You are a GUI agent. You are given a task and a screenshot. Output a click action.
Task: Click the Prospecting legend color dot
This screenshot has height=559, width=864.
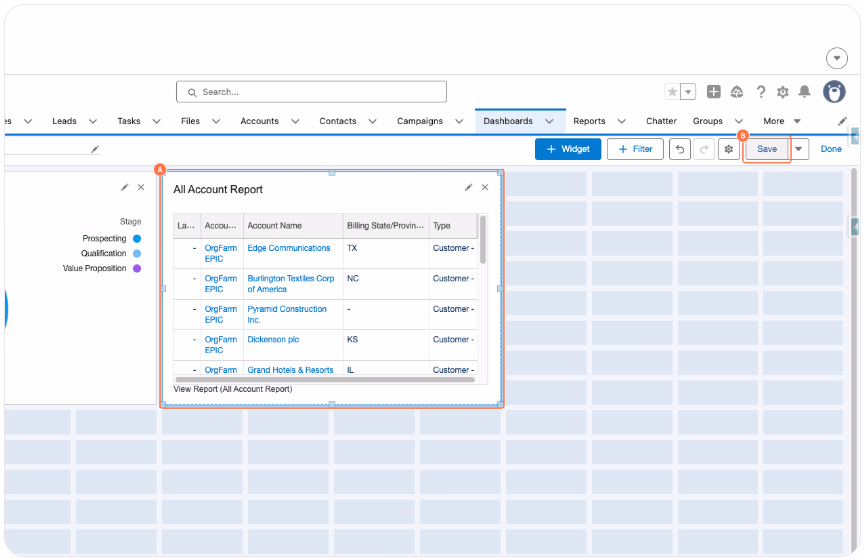(137, 239)
